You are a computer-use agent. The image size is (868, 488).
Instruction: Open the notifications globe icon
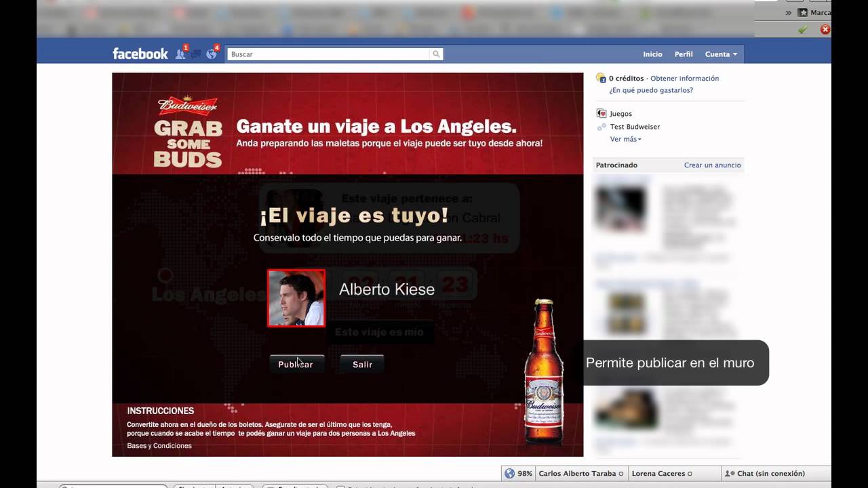212,54
